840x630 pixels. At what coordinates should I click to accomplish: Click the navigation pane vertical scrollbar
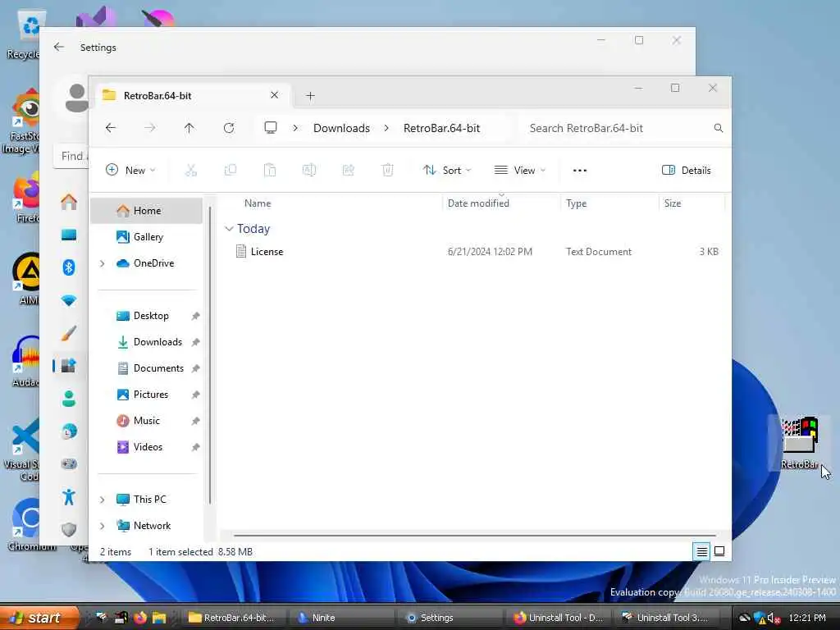(x=210, y=356)
